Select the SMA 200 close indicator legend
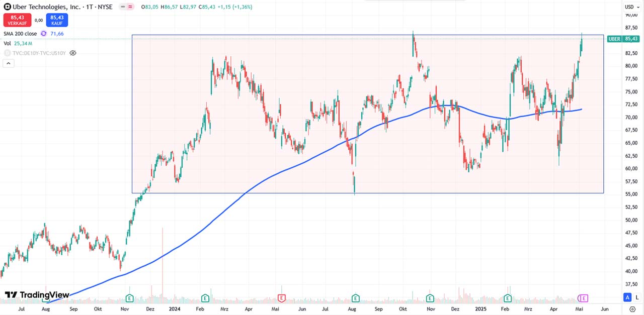The width and height of the screenshot is (644, 315). 21,34
